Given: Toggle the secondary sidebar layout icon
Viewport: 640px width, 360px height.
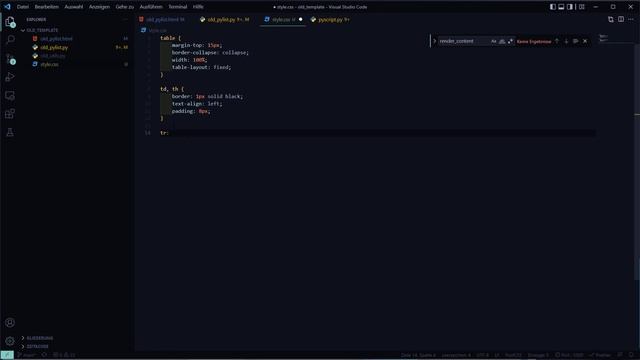Looking at the screenshot, I should coord(570,7).
